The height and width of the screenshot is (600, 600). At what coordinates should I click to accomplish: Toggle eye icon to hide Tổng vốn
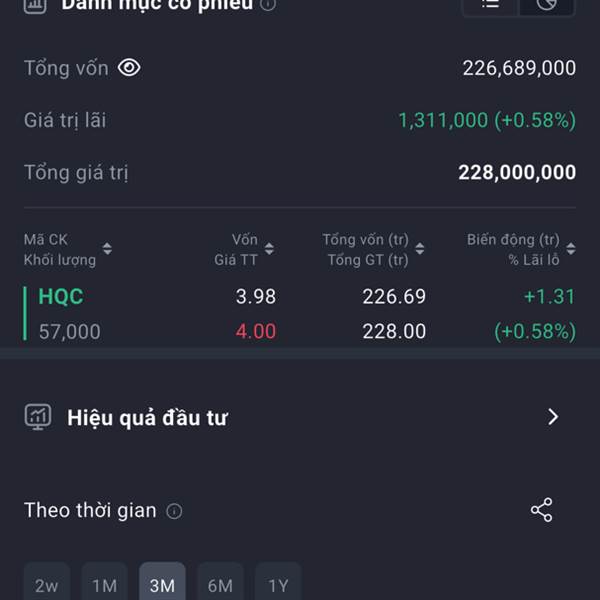tap(129, 68)
